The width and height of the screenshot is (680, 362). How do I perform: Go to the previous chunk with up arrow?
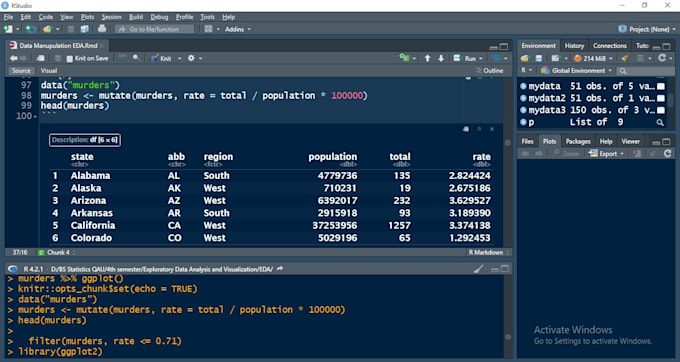pos(428,58)
